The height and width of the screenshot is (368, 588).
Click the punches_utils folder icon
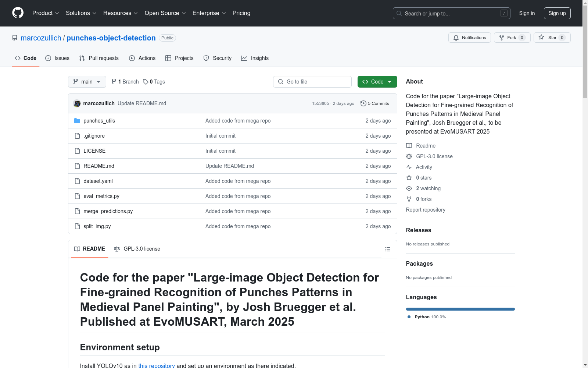(77, 121)
